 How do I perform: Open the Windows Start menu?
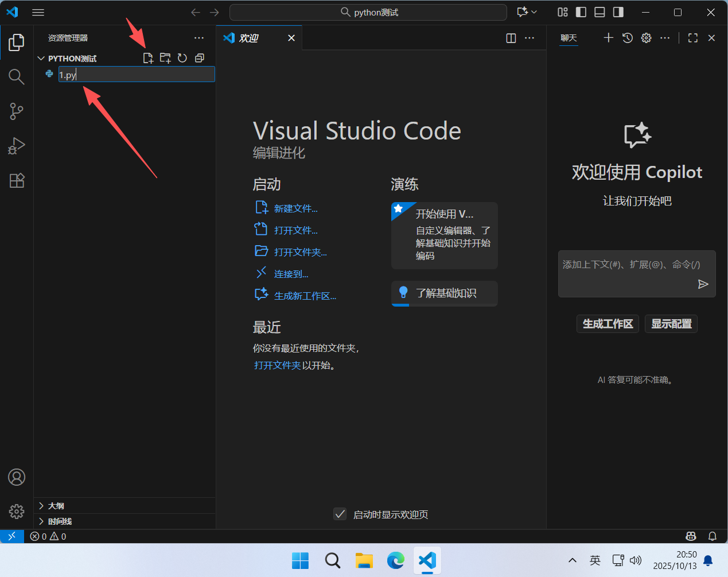300,560
